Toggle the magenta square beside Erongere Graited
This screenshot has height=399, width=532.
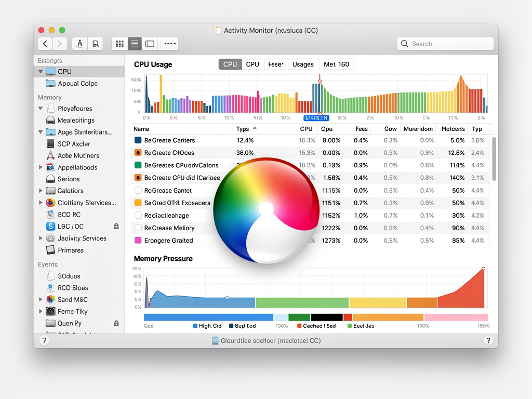138,240
